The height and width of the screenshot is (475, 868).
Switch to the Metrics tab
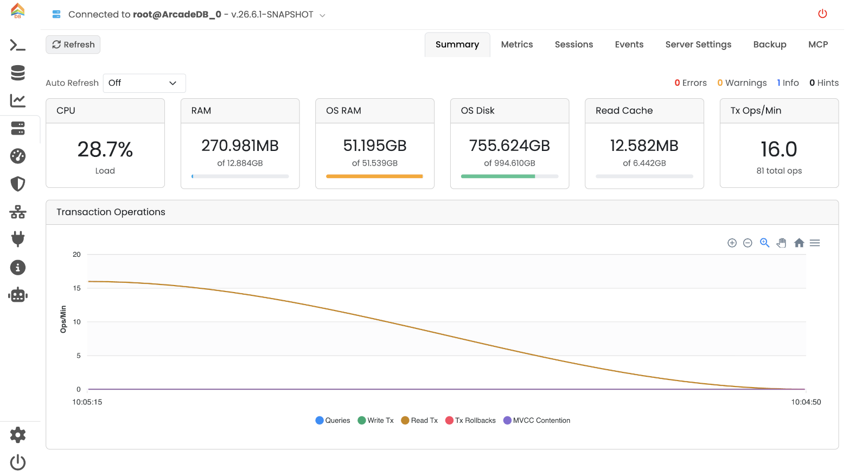[516, 45]
